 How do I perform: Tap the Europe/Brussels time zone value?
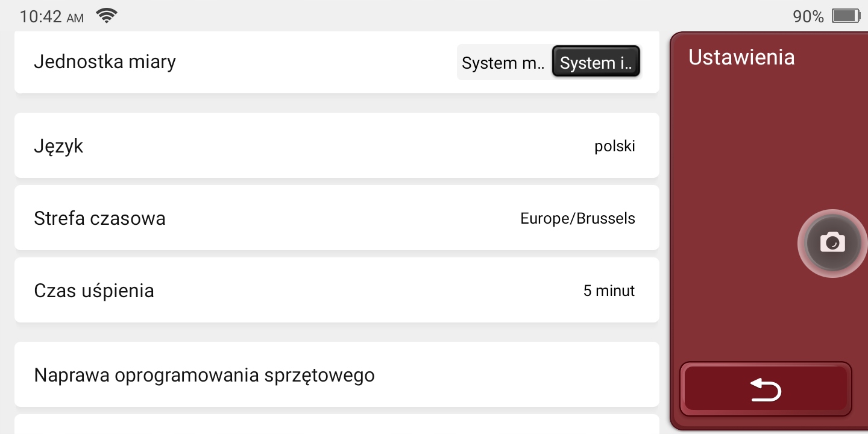(x=577, y=218)
